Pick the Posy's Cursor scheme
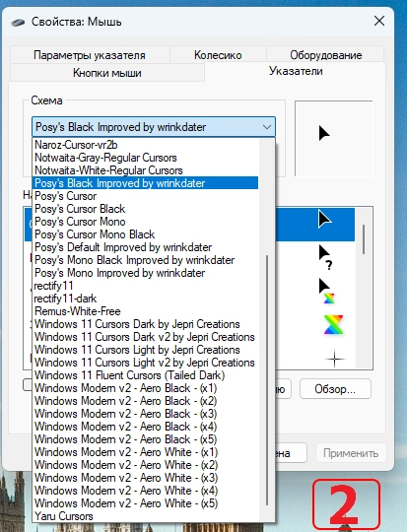 click(145, 196)
